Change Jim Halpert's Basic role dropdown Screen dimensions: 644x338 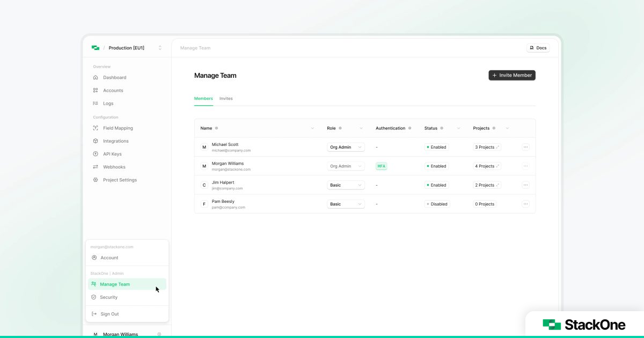346,185
